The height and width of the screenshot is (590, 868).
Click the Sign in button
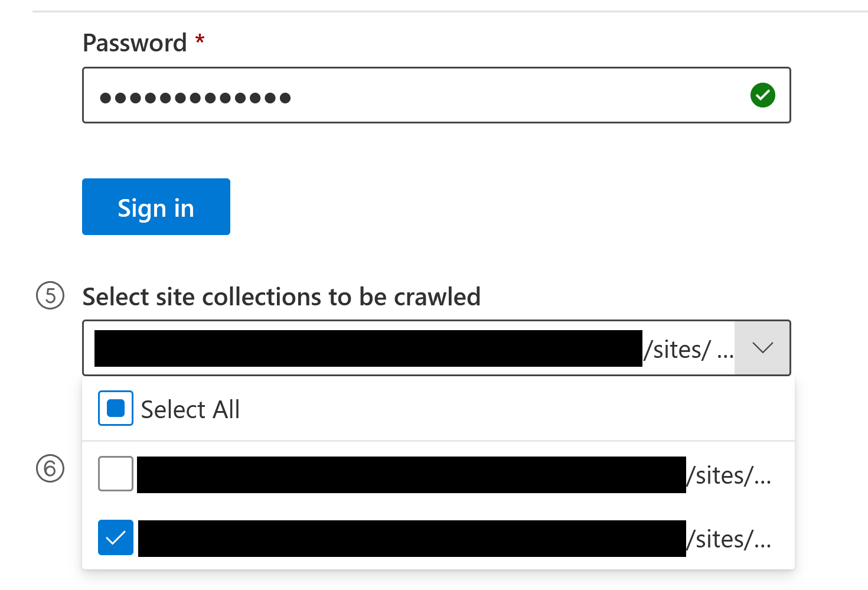pos(156,207)
